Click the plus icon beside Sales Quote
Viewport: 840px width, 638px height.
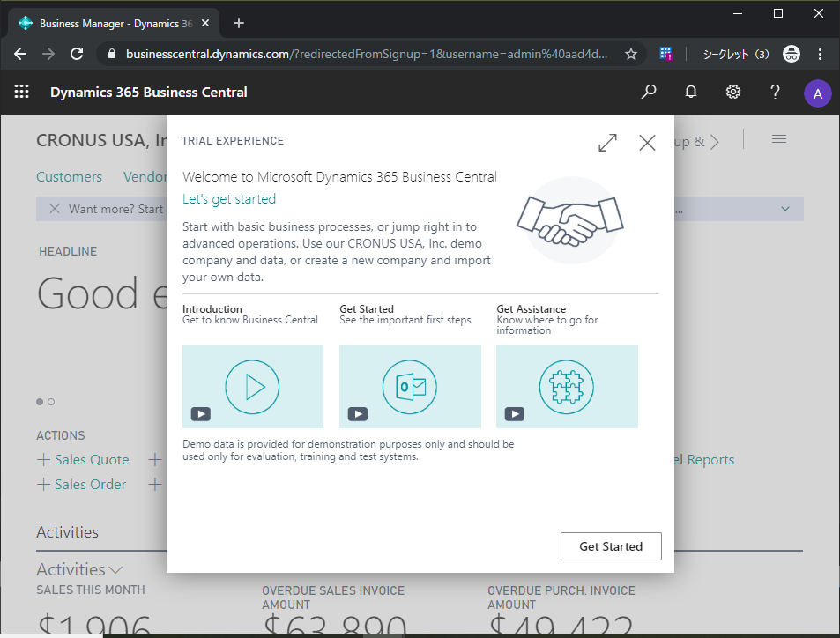(43, 460)
